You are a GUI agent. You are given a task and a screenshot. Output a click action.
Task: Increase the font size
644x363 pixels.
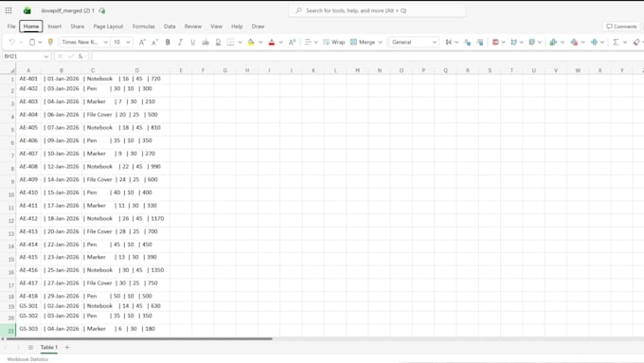(142, 42)
